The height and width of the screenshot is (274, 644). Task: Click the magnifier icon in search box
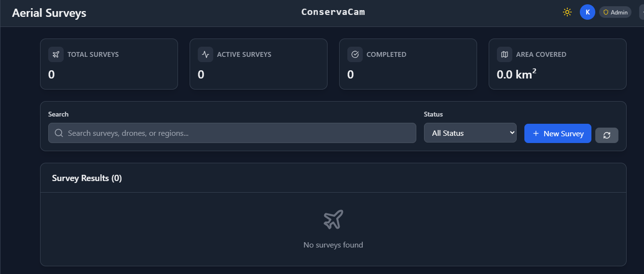59,133
